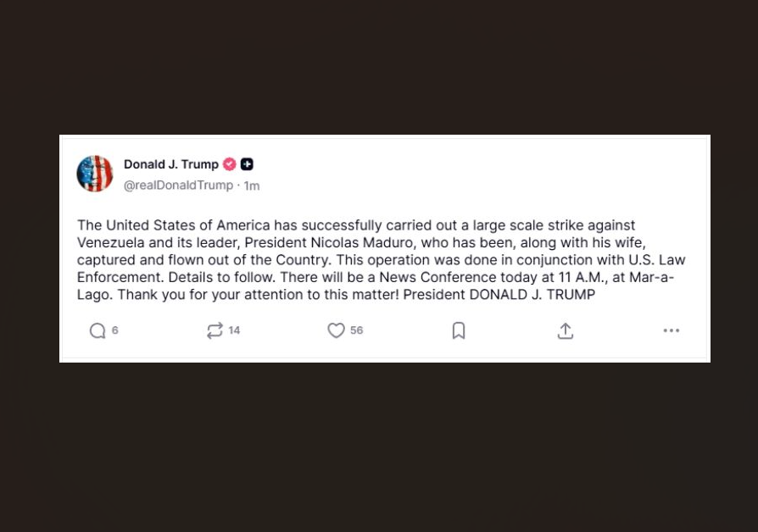758x532 pixels.
Task: Repost this post using the arrows icon
Action: pos(215,330)
